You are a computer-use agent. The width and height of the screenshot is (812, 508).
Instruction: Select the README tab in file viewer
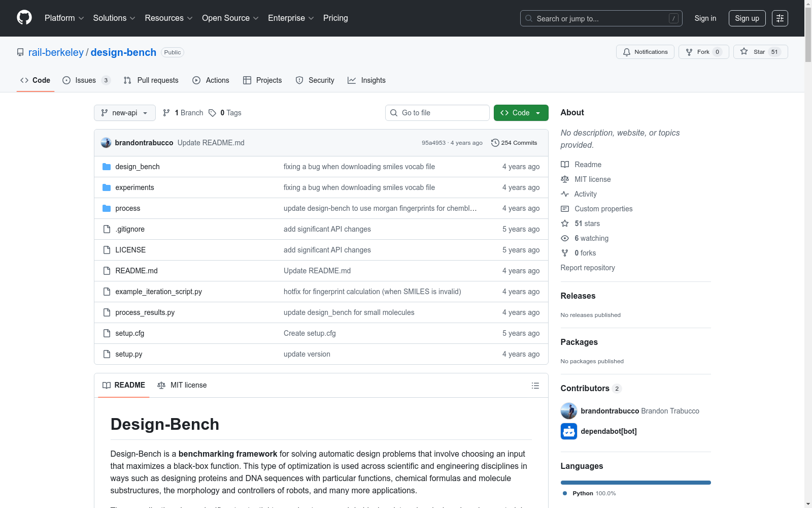click(124, 385)
